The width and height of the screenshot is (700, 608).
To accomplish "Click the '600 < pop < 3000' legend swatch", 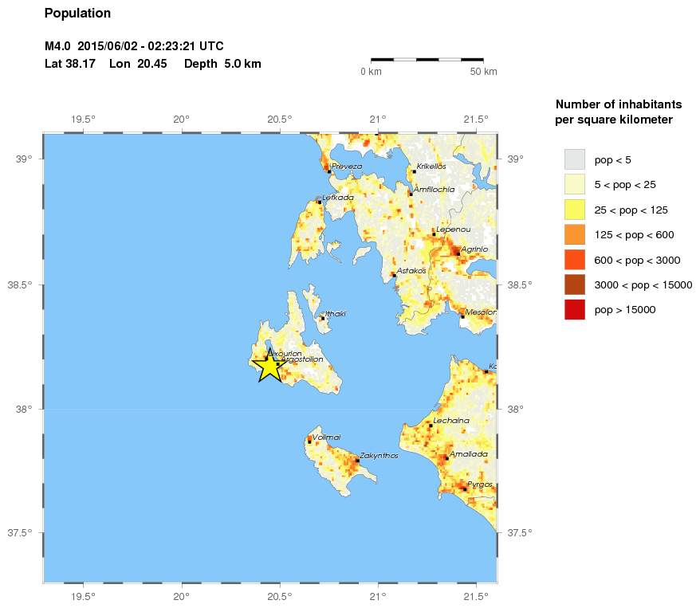I will (x=575, y=260).
